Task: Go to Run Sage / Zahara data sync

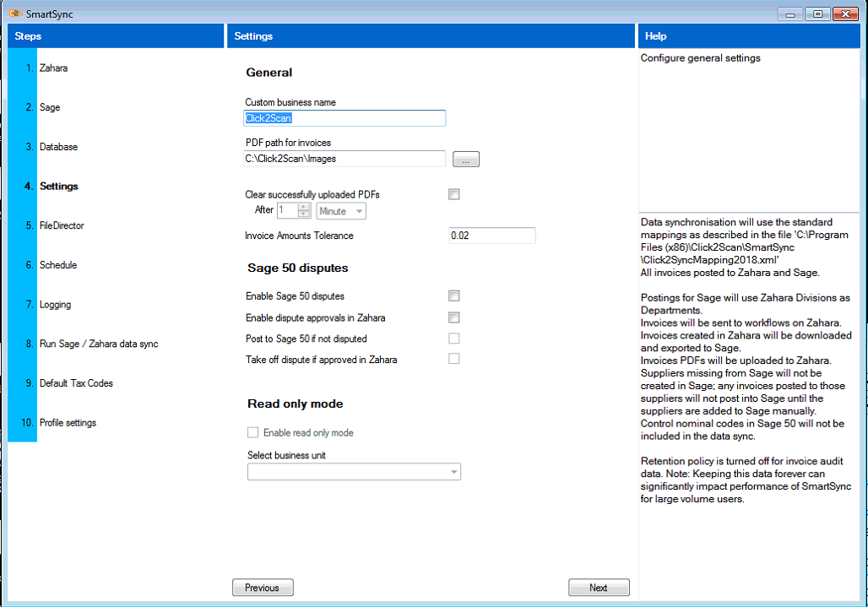Action: pos(99,344)
